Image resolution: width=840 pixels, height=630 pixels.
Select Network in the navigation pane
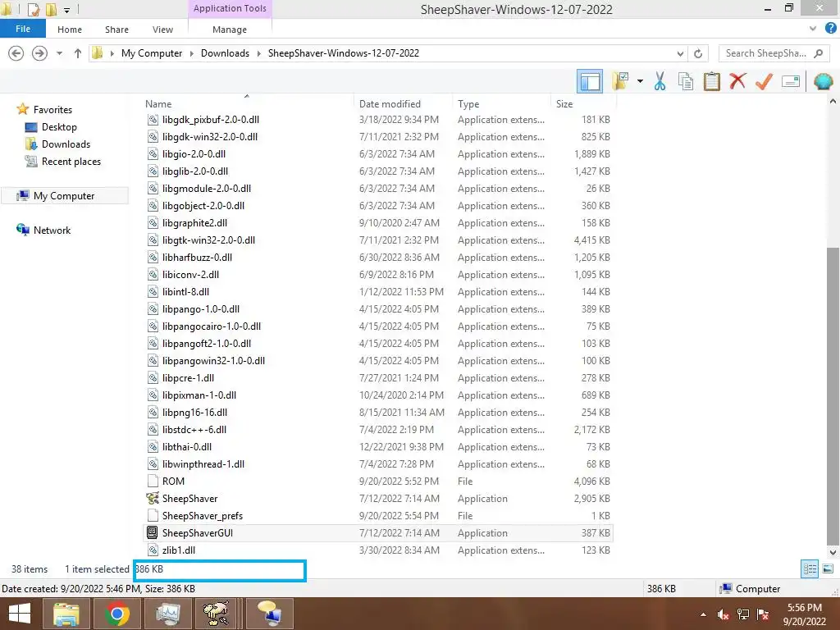click(x=52, y=231)
